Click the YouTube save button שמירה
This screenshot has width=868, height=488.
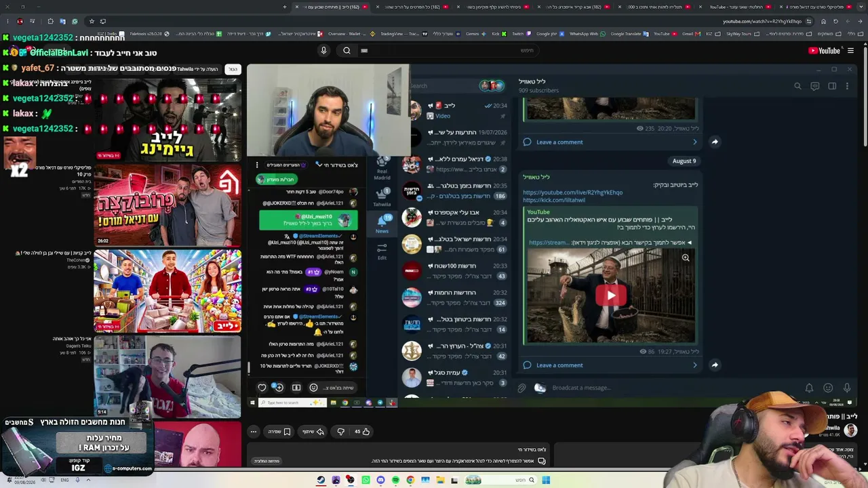[x=279, y=431]
